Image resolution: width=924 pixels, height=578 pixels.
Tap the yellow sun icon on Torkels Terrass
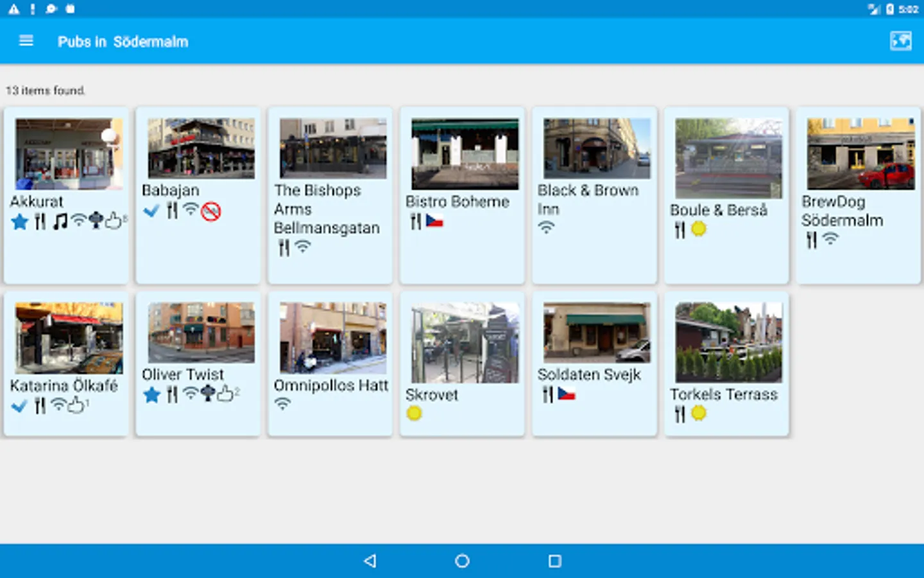[x=699, y=414]
